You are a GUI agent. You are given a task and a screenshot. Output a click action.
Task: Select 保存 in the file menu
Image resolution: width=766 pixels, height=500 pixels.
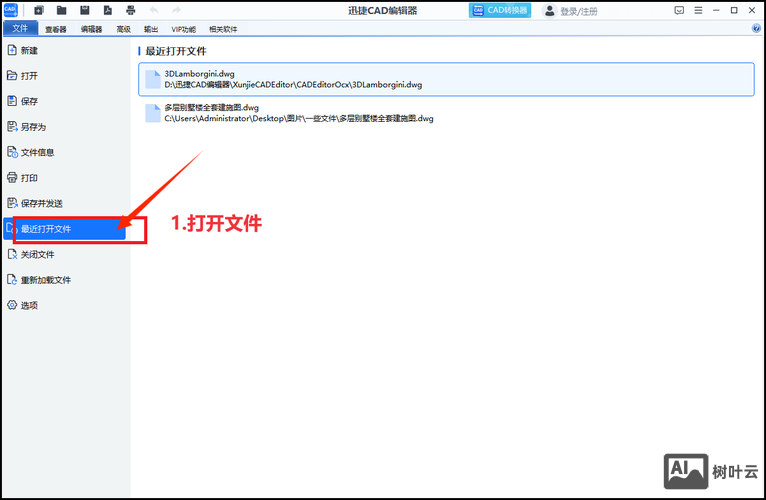tap(66, 101)
